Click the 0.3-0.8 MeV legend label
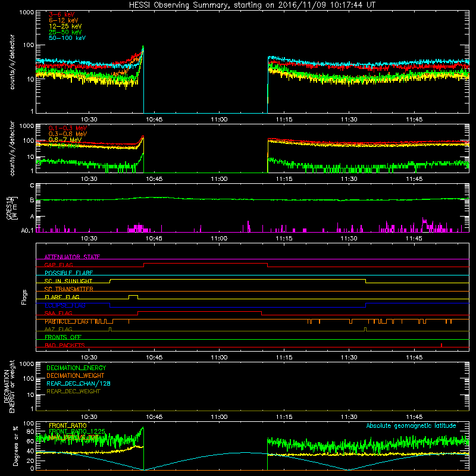Screen dimensions: 476x476 (x=68, y=134)
